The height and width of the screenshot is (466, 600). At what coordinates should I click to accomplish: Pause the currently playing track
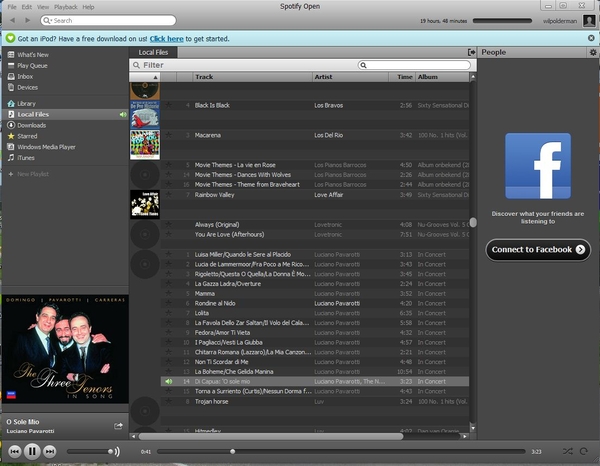(32, 451)
